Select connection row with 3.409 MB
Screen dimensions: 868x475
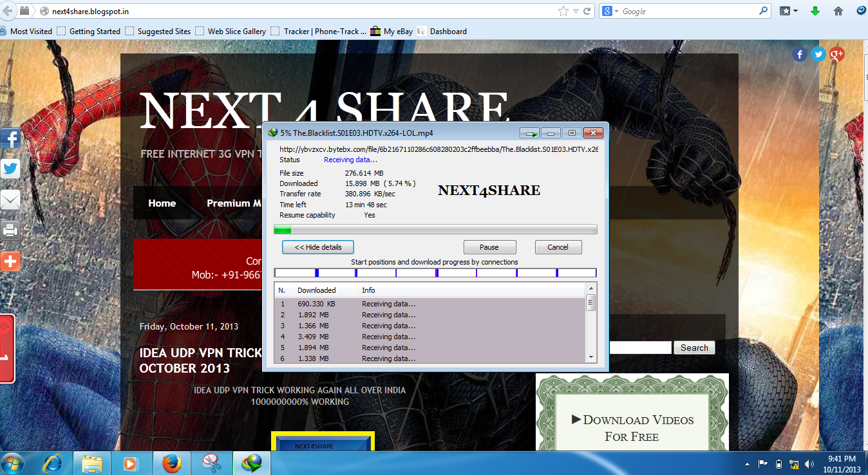pos(430,337)
